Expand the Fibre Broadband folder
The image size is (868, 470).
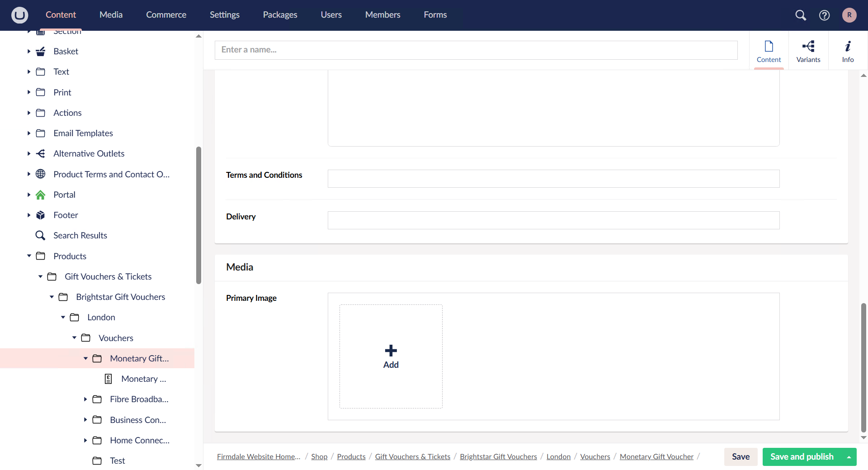[85, 399]
